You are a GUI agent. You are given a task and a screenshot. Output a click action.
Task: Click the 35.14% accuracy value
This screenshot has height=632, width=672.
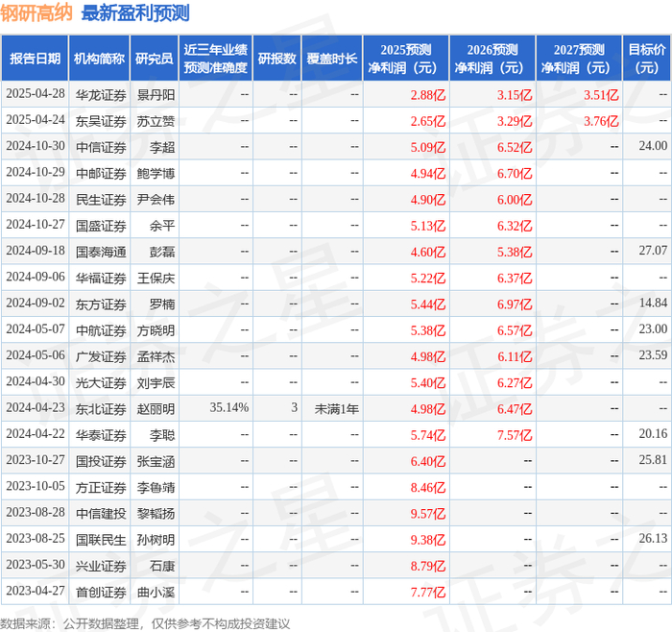pyautogui.click(x=228, y=408)
